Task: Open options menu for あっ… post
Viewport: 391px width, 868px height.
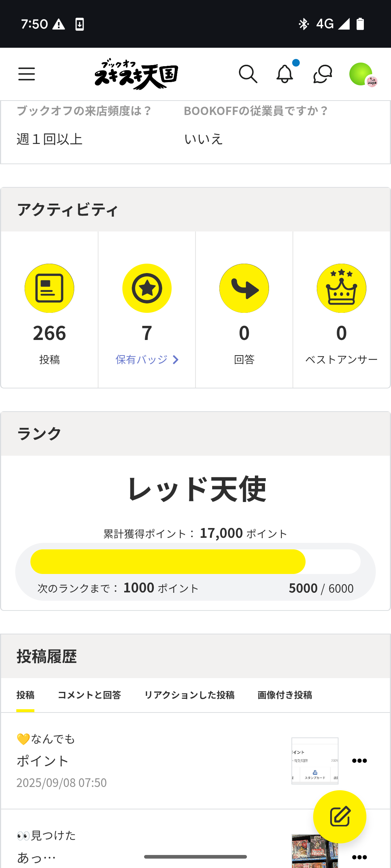Action: [x=359, y=857]
